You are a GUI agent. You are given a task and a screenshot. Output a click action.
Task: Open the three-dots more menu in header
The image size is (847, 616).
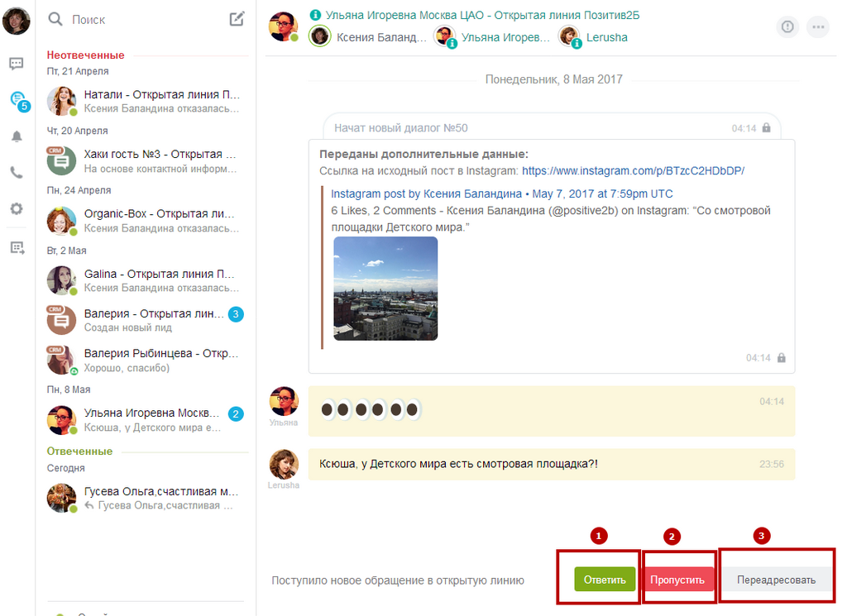(x=818, y=26)
